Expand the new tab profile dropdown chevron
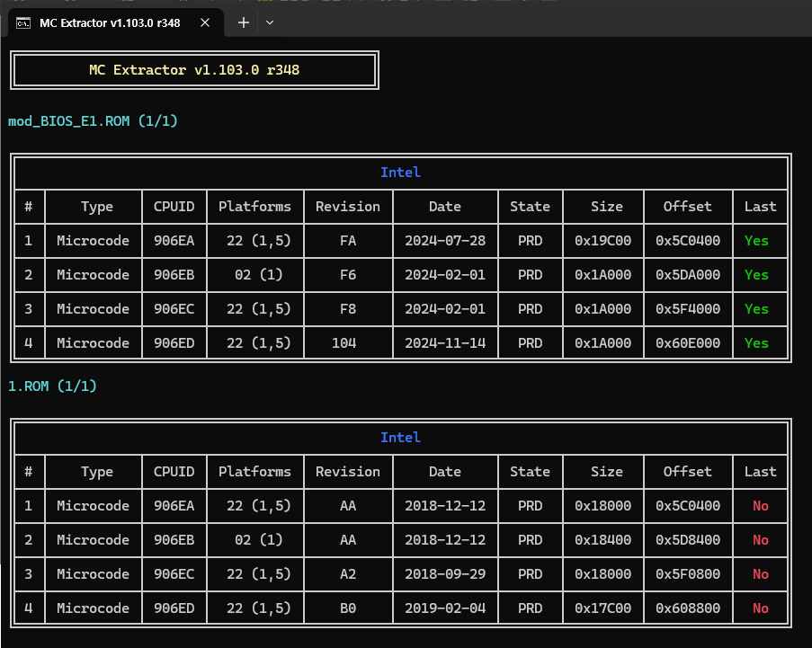The height and width of the screenshot is (648, 812). [270, 22]
